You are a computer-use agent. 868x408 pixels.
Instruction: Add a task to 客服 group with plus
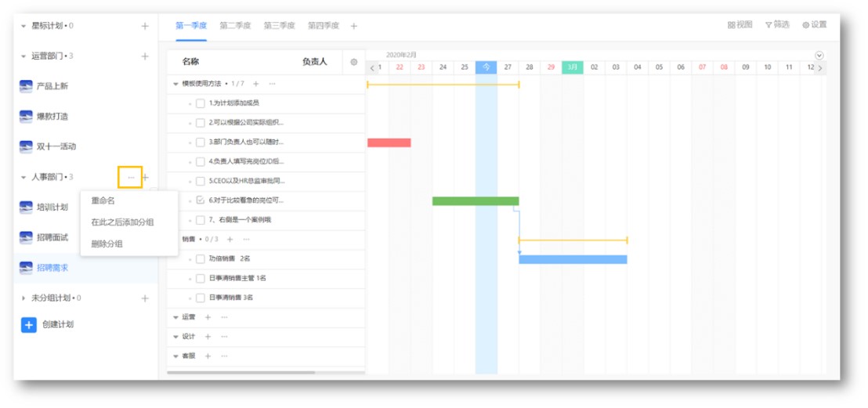tap(208, 356)
